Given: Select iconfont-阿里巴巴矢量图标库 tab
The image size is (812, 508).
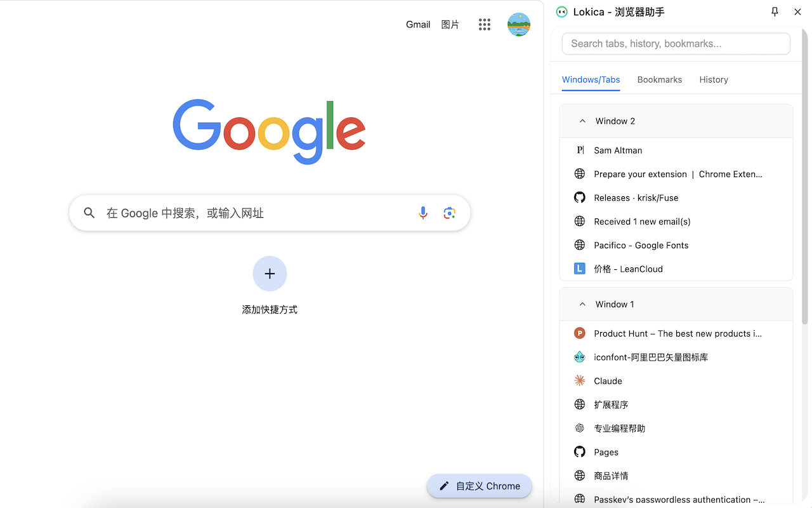Looking at the screenshot, I should pos(676,357).
